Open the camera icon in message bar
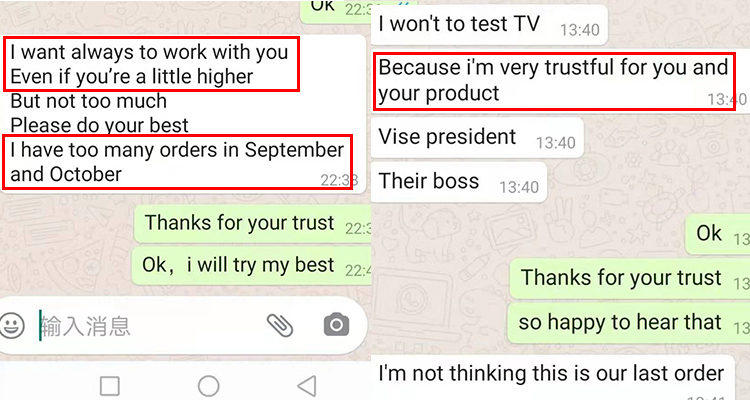The width and height of the screenshot is (750, 400). 337,325
